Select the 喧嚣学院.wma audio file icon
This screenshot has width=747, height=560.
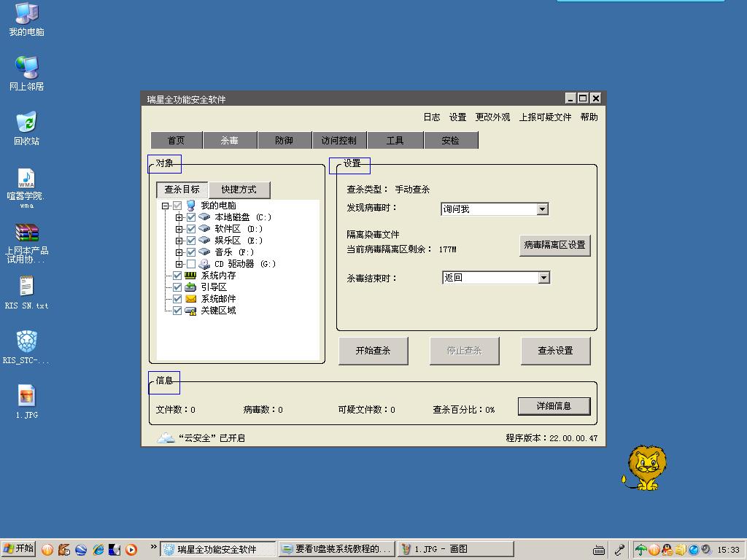(27, 187)
